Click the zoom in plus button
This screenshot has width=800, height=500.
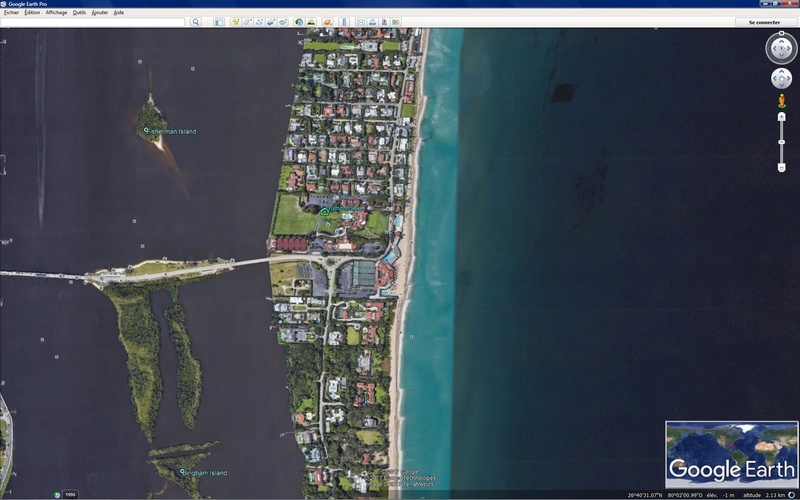pyautogui.click(x=781, y=117)
